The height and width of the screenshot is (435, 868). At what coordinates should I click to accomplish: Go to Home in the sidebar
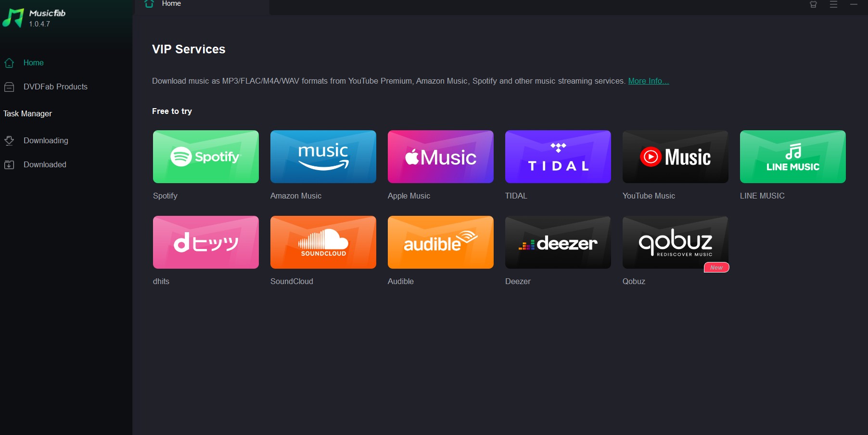click(34, 63)
